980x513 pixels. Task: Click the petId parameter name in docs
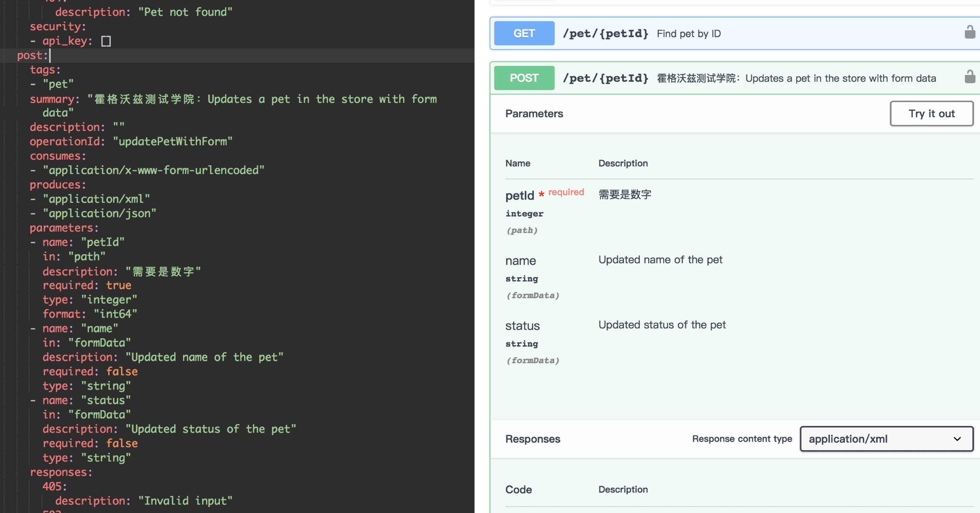(520, 195)
